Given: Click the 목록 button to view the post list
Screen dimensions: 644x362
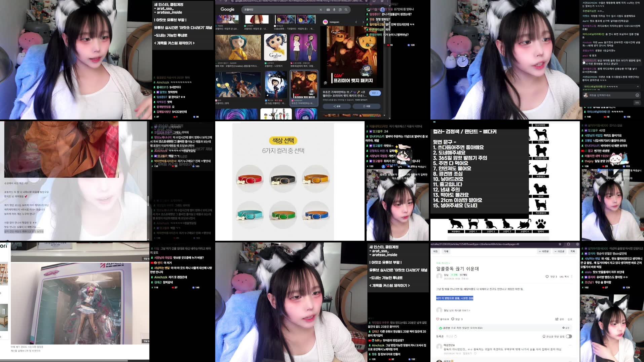Looking at the screenshot, I should (572, 251).
